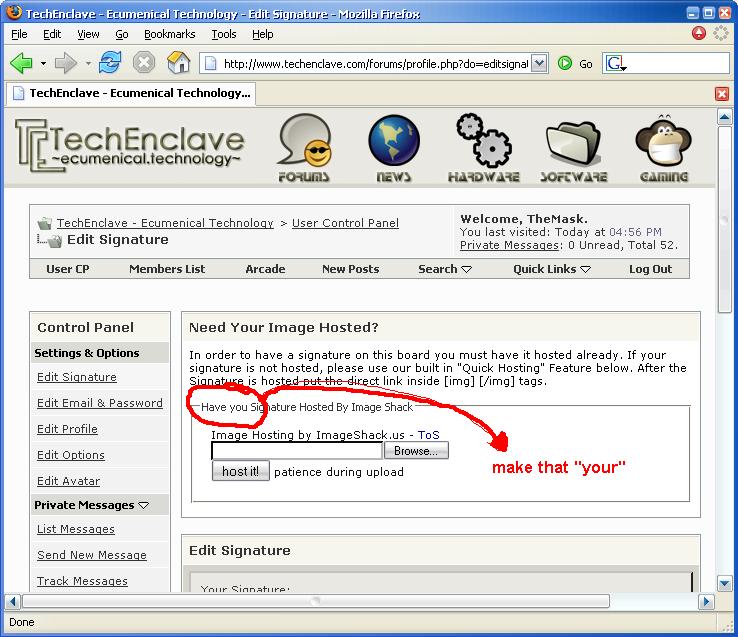The image size is (738, 637).
Task: Open the Hardware gears icon
Action: pyautogui.click(x=483, y=148)
